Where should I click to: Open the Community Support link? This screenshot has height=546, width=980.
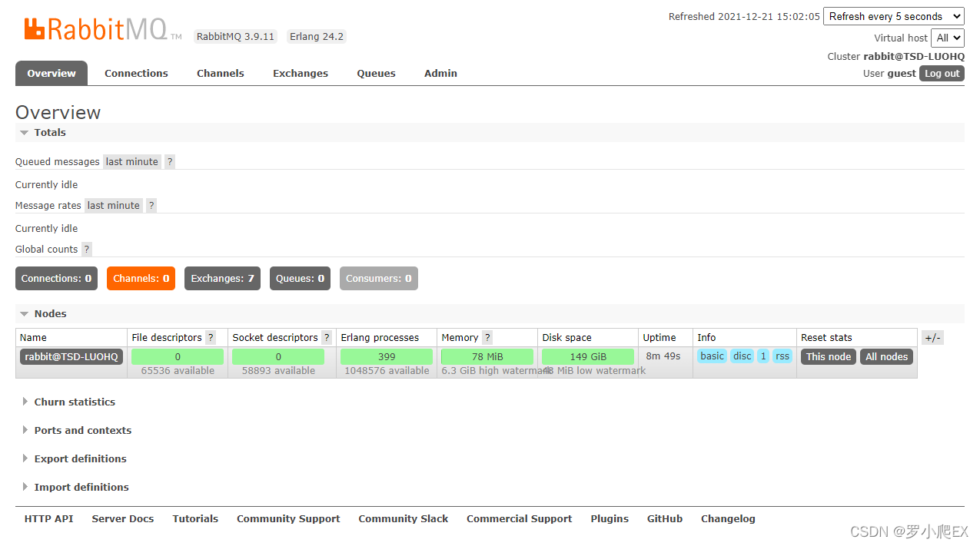pos(288,519)
